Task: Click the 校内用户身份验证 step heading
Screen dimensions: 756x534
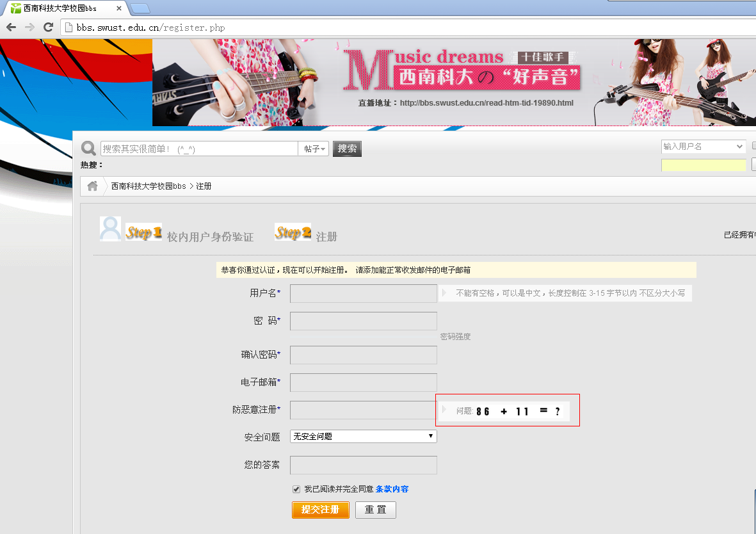Action: point(210,237)
